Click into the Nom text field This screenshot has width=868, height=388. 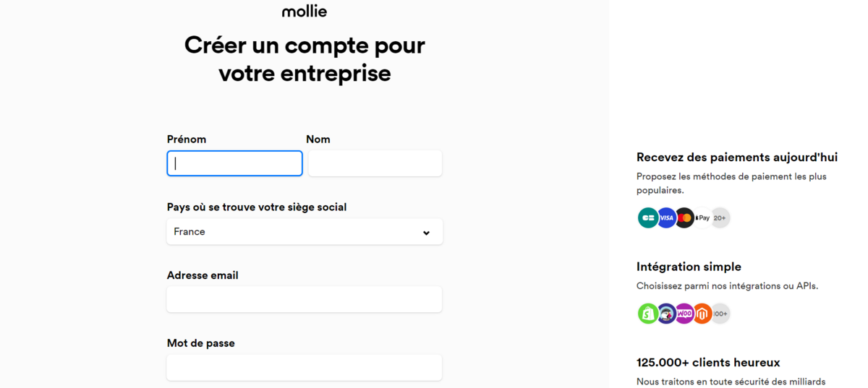click(375, 163)
